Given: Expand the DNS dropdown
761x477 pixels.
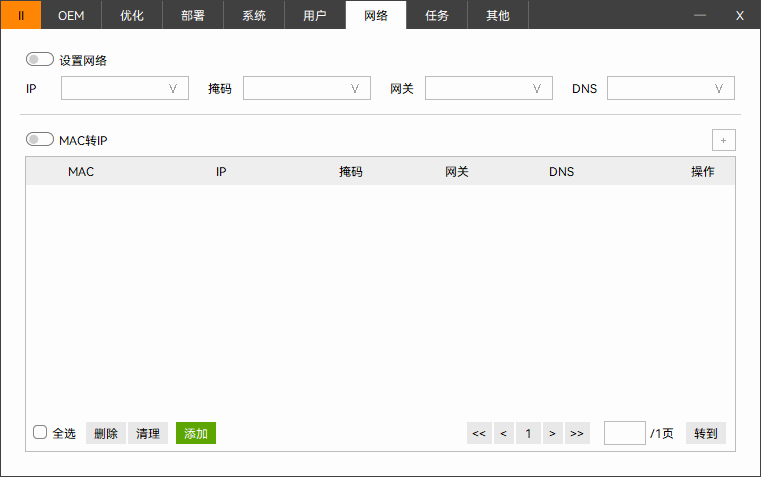Looking at the screenshot, I should [x=671, y=89].
